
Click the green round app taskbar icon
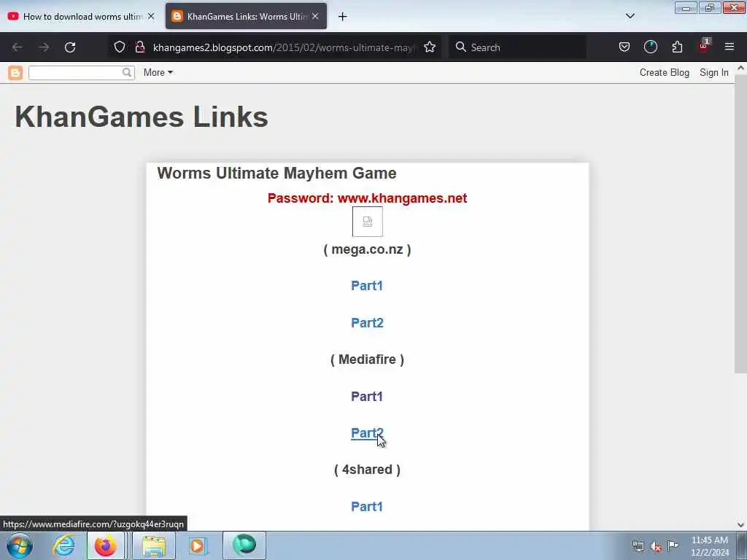click(x=244, y=545)
